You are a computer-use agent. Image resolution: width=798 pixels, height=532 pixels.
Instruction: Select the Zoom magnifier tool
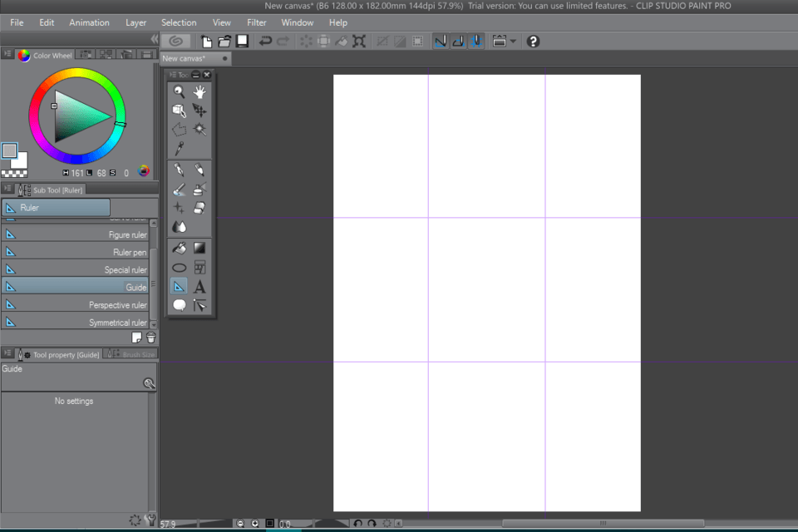tap(179, 92)
